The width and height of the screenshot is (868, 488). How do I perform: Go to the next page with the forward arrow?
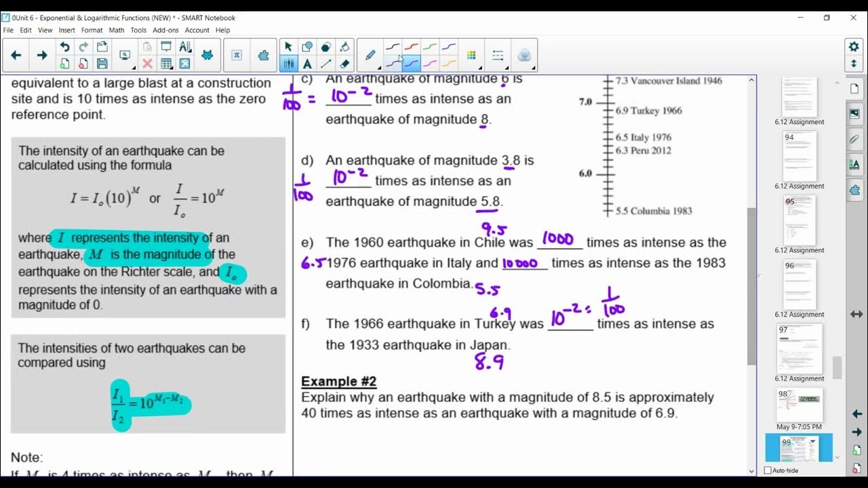coord(42,56)
